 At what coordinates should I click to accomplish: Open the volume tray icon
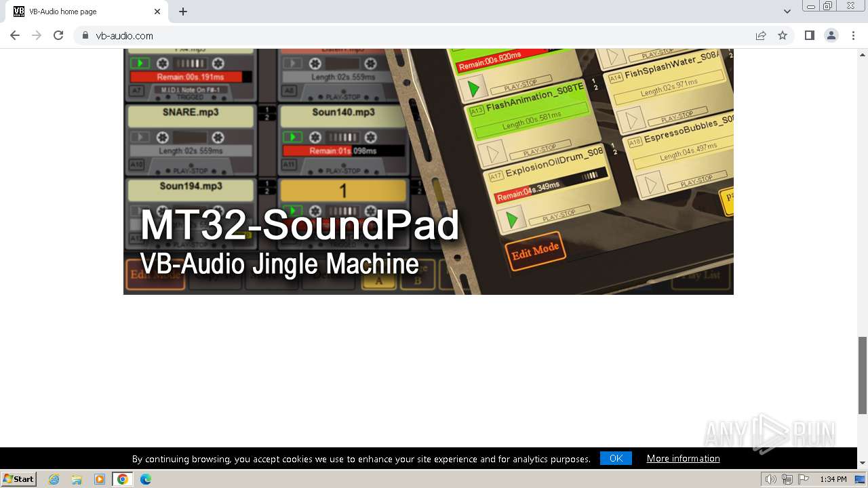tap(770, 479)
